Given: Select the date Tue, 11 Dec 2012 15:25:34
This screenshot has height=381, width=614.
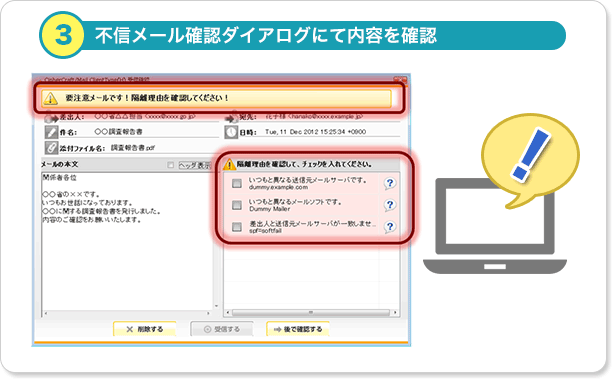Looking at the screenshot, I should pos(306,132).
